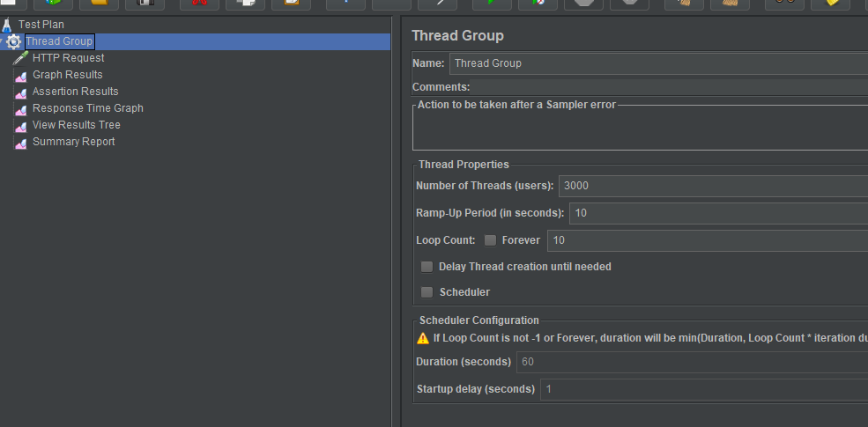Click the Response Time Graph listener icon
This screenshot has width=868, height=427.
pyautogui.click(x=21, y=109)
